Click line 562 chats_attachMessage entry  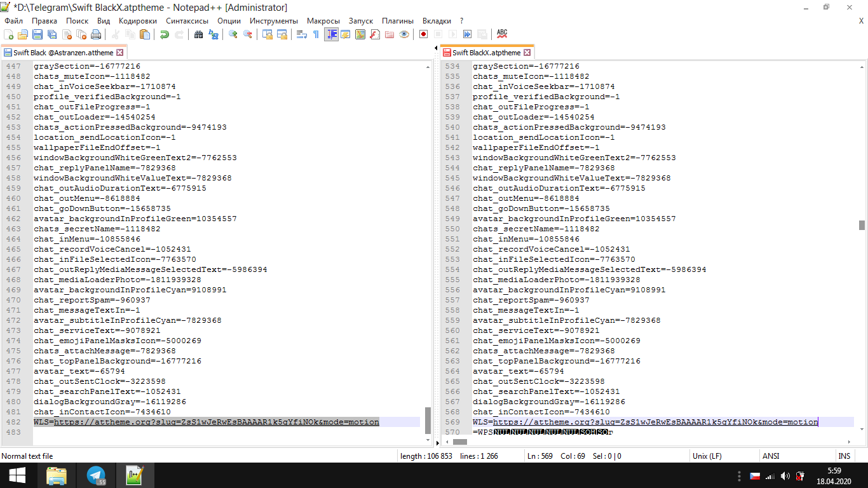tap(544, 351)
